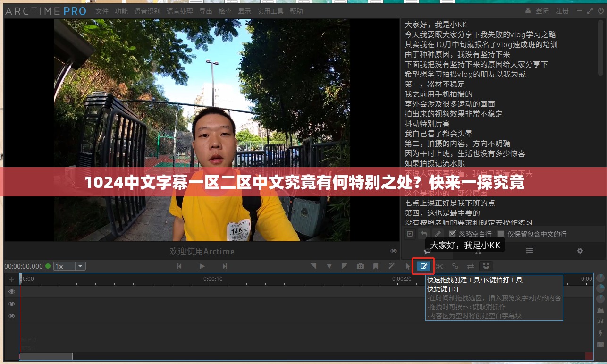This screenshot has height=364, width=607.
Task: Select the link subtitles tool
Action: click(455, 266)
